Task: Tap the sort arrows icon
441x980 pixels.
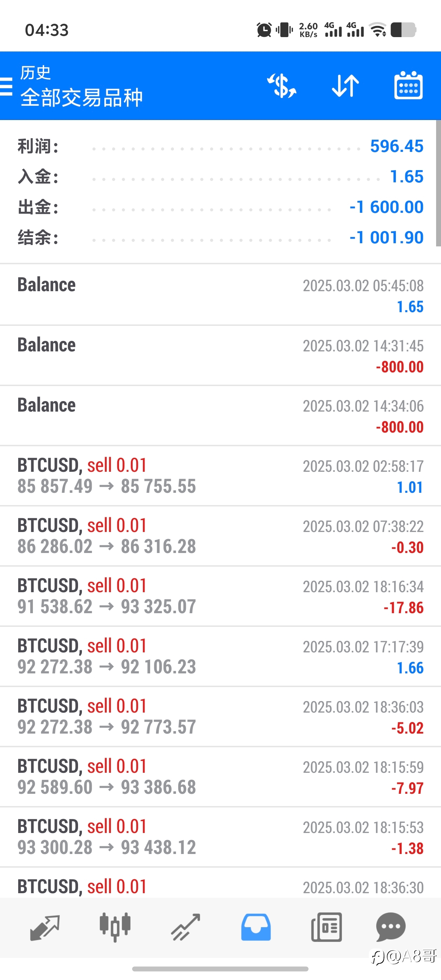Action: click(345, 86)
